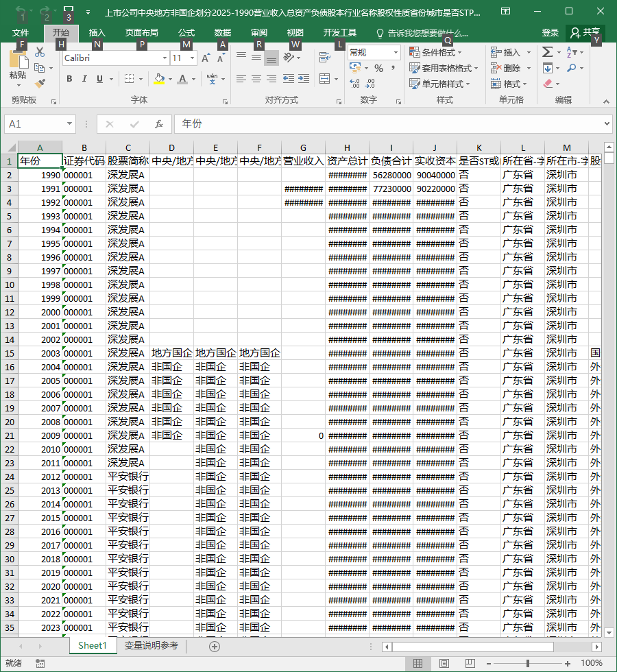Click the AutoSum sigma icon
The width and height of the screenshot is (617, 672).
pyautogui.click(x=547, y=52)
